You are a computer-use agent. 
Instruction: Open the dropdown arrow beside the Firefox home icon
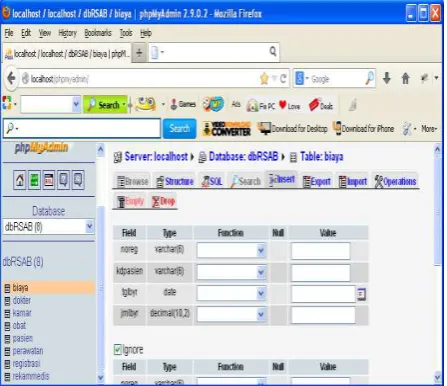pos(436,78)
